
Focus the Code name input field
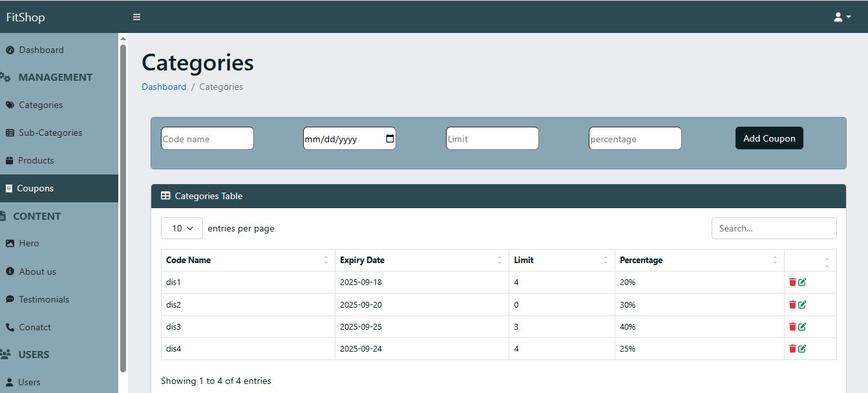tap(207, 138)
